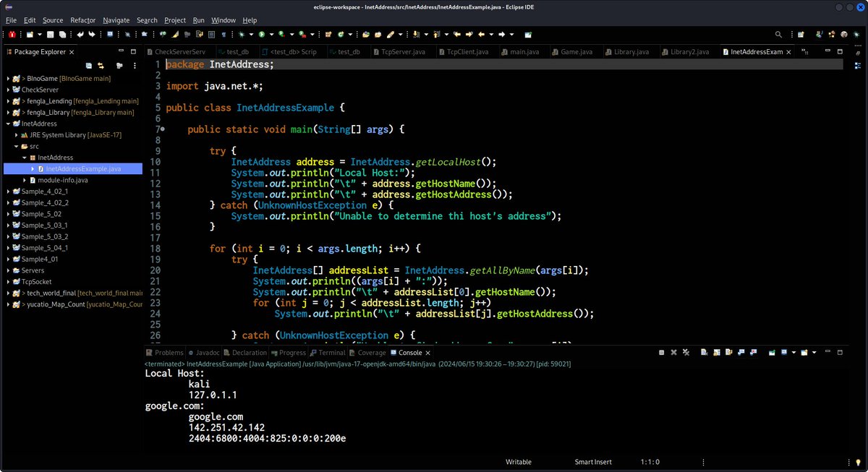Select module-info.java in Package Explorer

[61, 180]
